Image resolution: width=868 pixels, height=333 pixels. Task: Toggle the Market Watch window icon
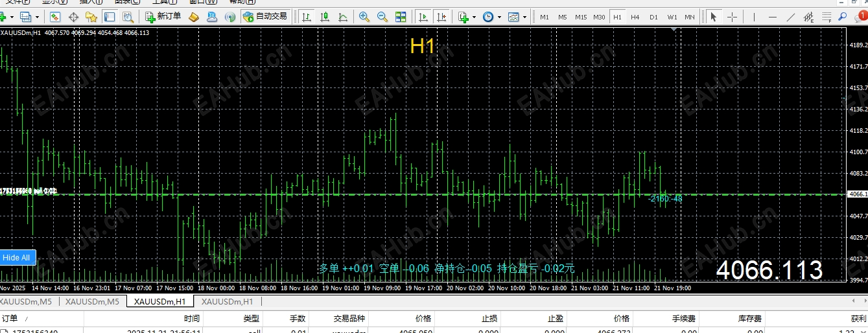pyautogui.click(x=56, y=16)
